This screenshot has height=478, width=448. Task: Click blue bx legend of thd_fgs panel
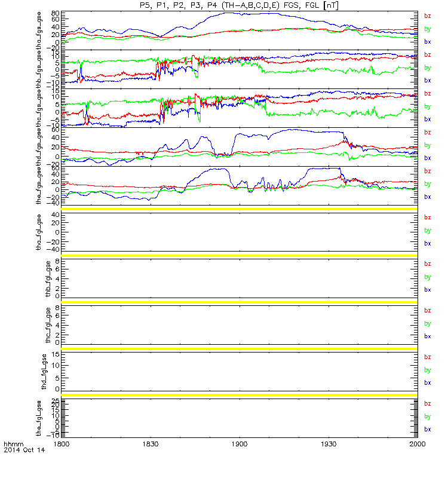point(428,158)
